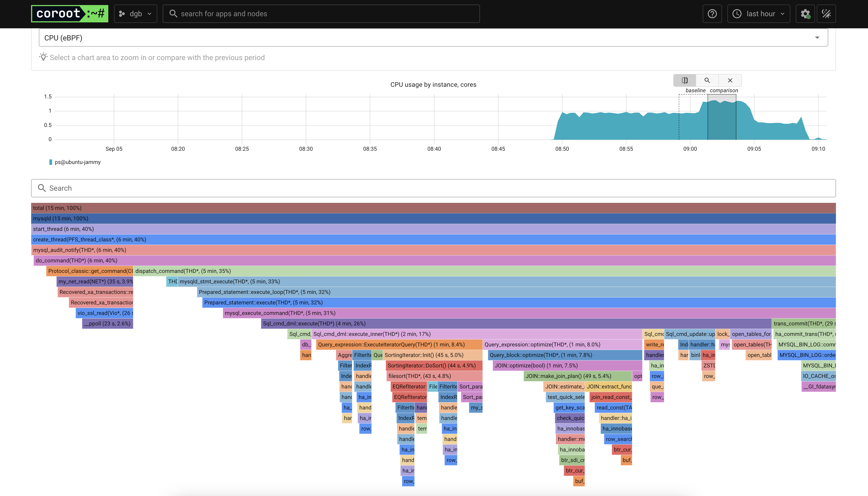Click the join_read_const_ frame

[611, 398]
